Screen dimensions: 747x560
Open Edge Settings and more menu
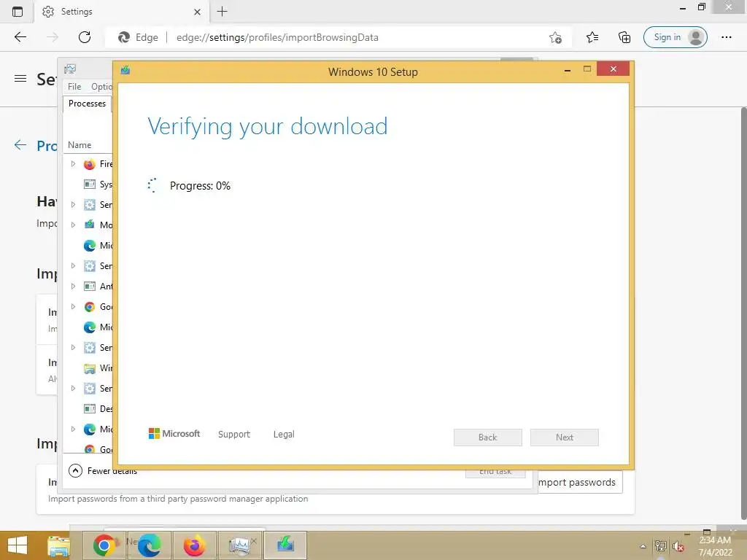pyautogui.click(x=726, y=37)
